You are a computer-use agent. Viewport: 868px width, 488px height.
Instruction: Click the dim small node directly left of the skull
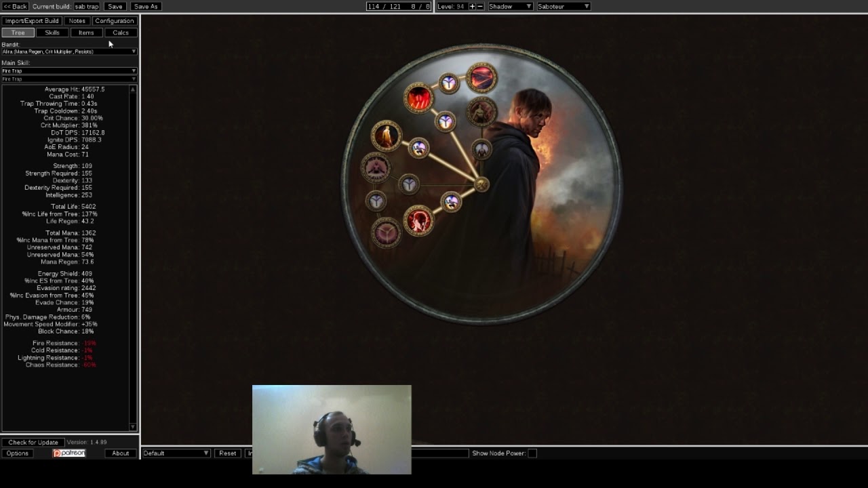pos(408,184)
